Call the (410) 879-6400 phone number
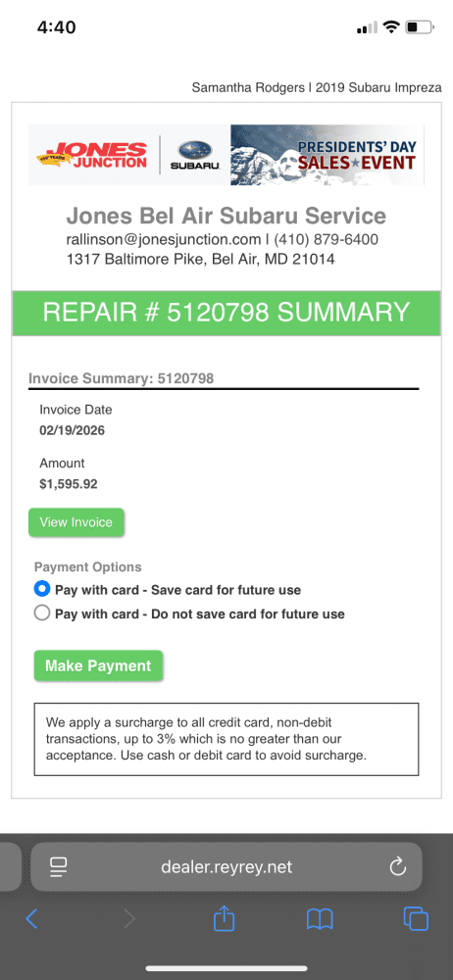Image resolution: width=453 pixels, height=980 pixels. (326, 239)
